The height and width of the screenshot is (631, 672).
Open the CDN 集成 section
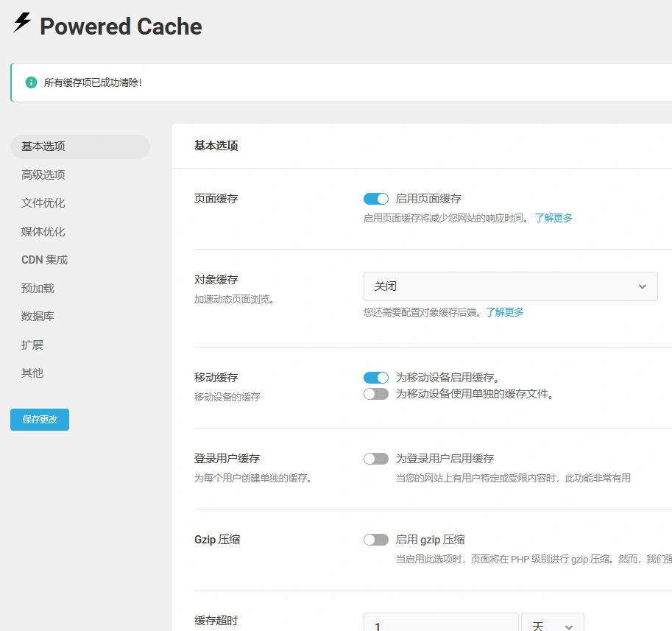(x=44, y=259)
